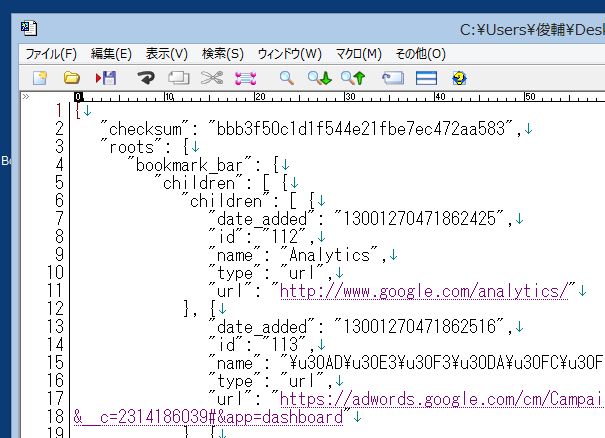Screen dimensions: 605x438
Task: Find previous using the magnifier with up arrow
Action: (353, 78)
